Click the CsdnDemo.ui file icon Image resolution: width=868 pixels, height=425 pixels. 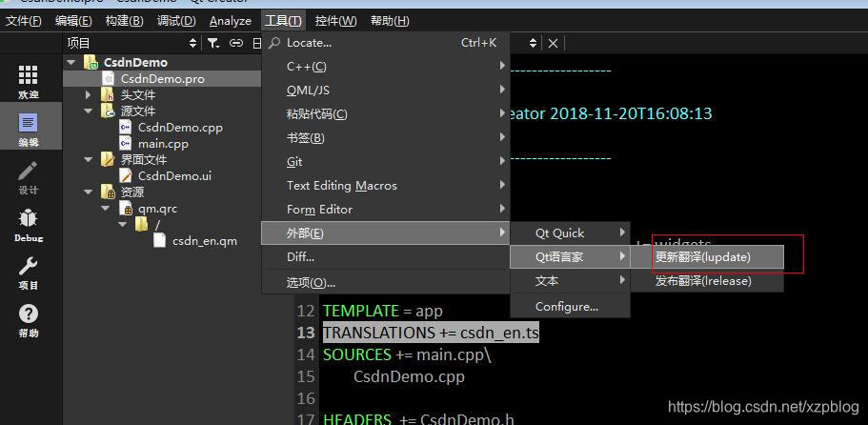(x=126, y=176)
